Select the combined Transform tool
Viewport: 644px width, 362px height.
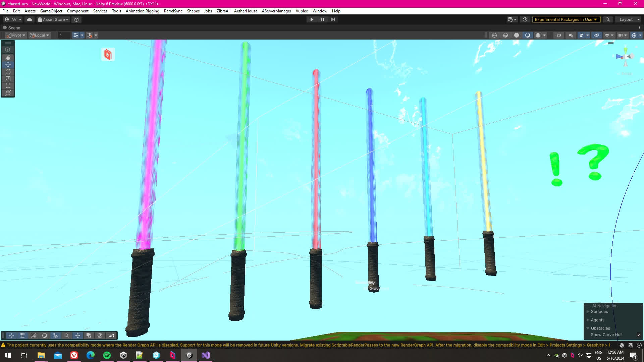pos(8,93)
